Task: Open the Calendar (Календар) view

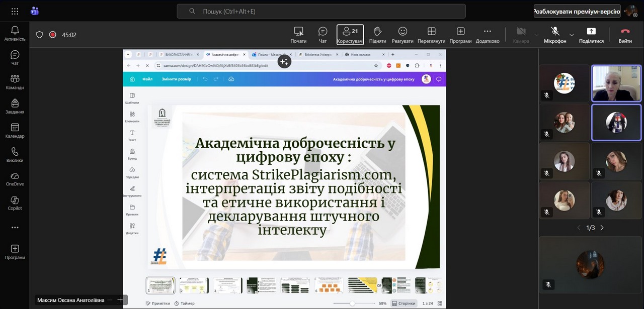Action: coord(15,131)
